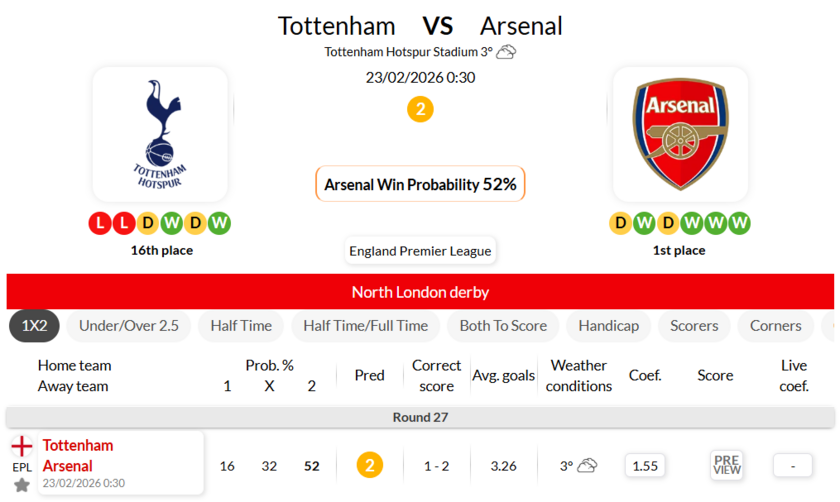Click the Tottenham Hotspur club crest
840x502 pixels.
(160, 135)
